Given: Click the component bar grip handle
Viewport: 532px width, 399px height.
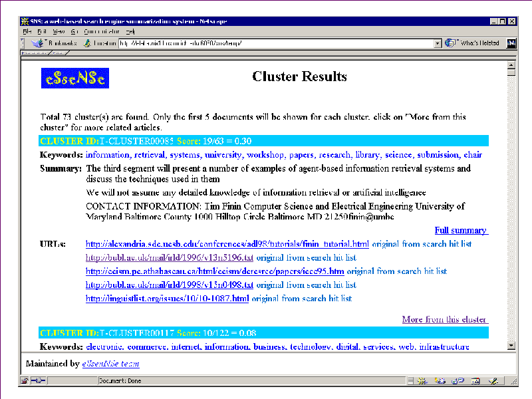Looking at the screenshot, I should 410,381.
